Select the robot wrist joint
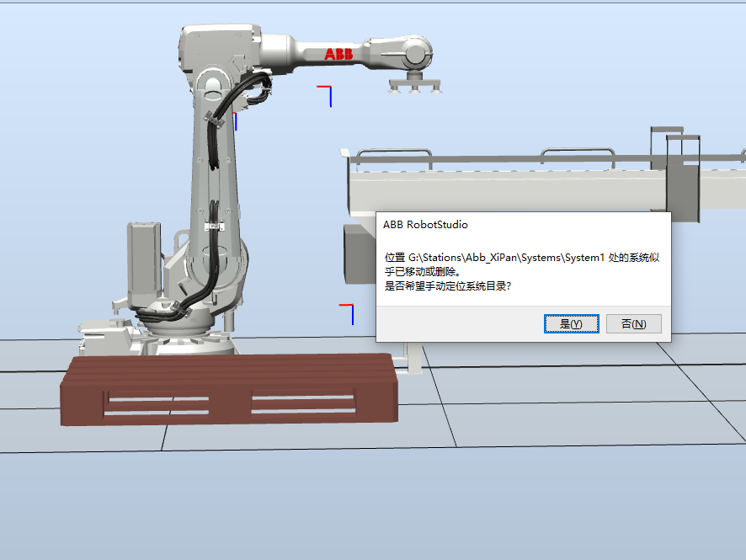Screen dimensions: 746x560 pyautogui.click(x=416, y=55)
